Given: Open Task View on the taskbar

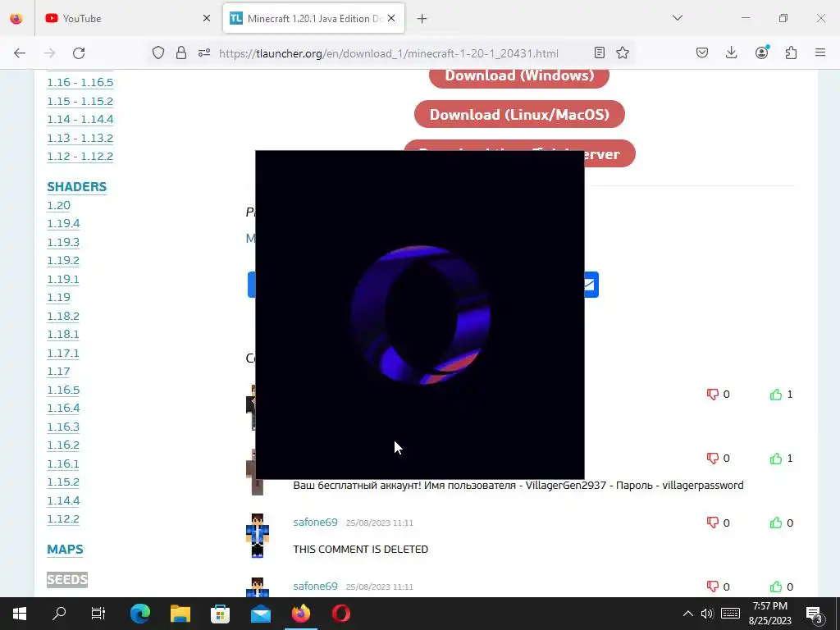Looking at the screenshot, I should point(98,614).
